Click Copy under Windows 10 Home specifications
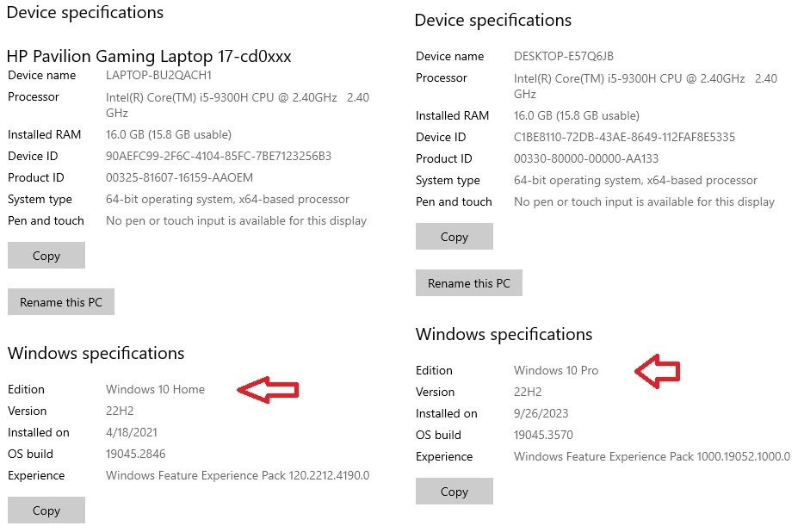804x532 pixels. pos(46,510)
